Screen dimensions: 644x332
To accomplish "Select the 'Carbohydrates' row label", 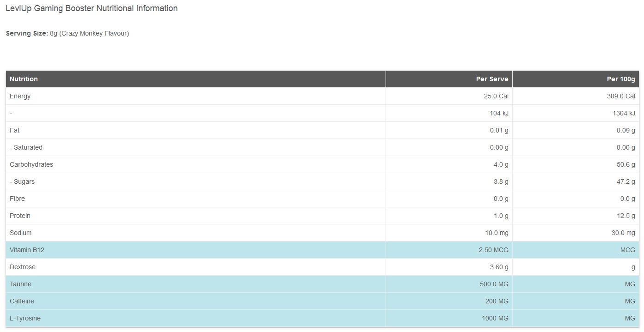I will point(31,164).
